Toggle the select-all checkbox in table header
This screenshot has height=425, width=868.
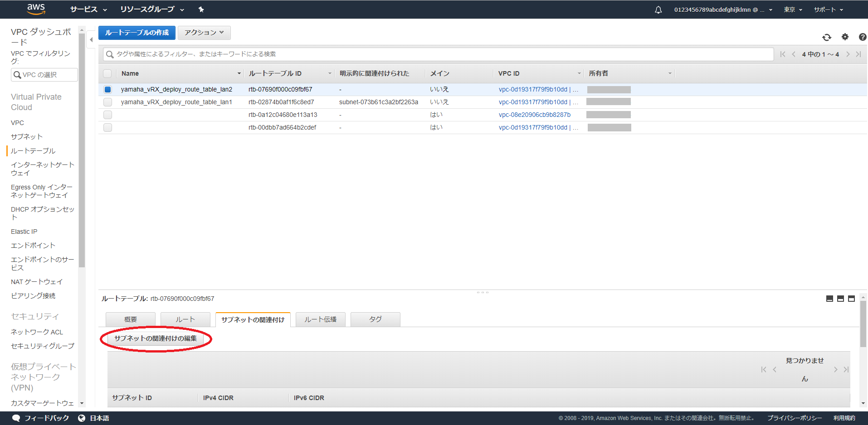click(x=107, y=73)
